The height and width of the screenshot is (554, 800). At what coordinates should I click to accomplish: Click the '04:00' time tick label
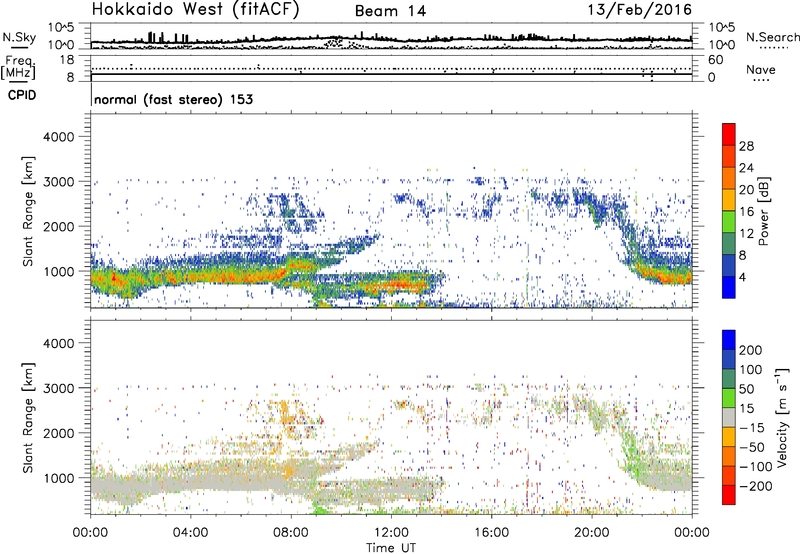pos(190,533)
